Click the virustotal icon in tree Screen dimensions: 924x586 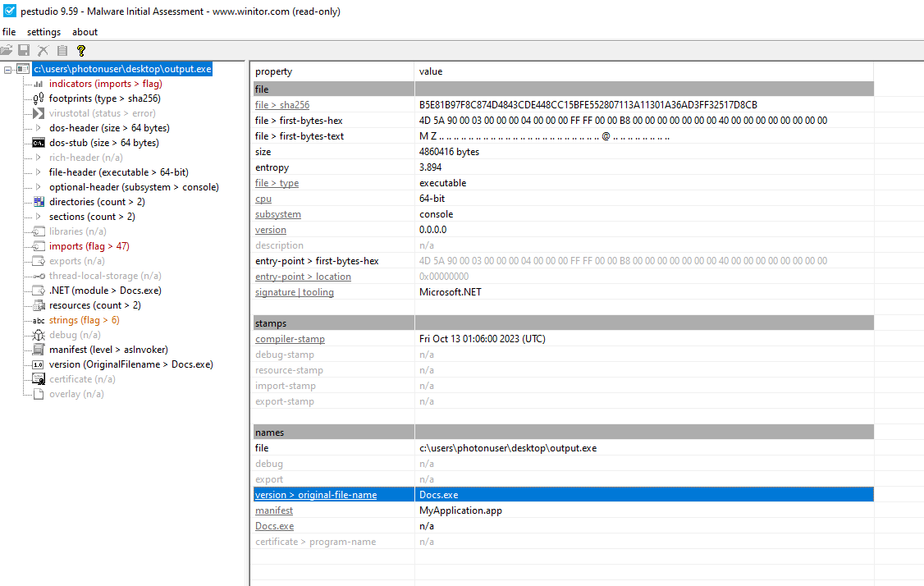point(39,113)
